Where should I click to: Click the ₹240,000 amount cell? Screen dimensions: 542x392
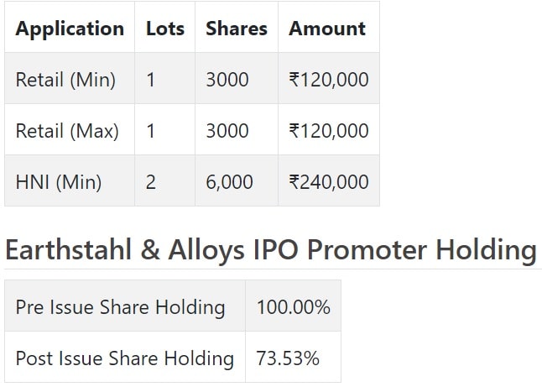tap(329, 182)
